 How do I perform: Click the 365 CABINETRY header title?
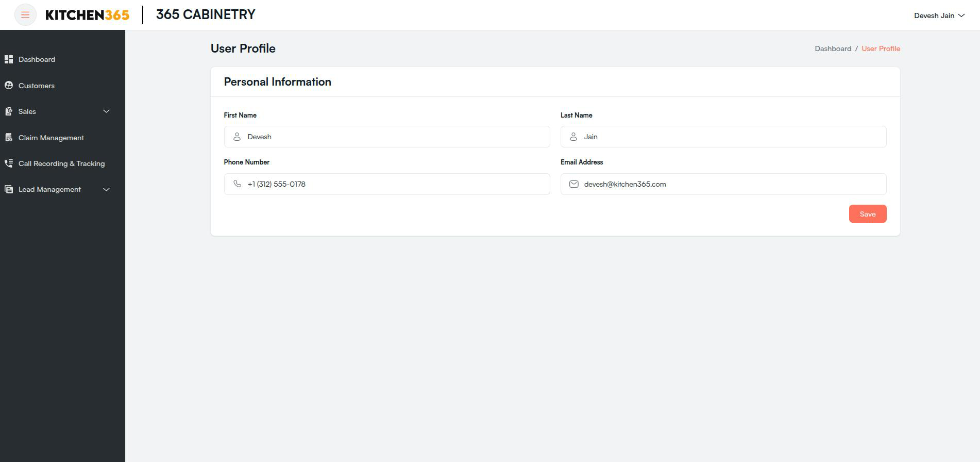[x=206, y=14]
